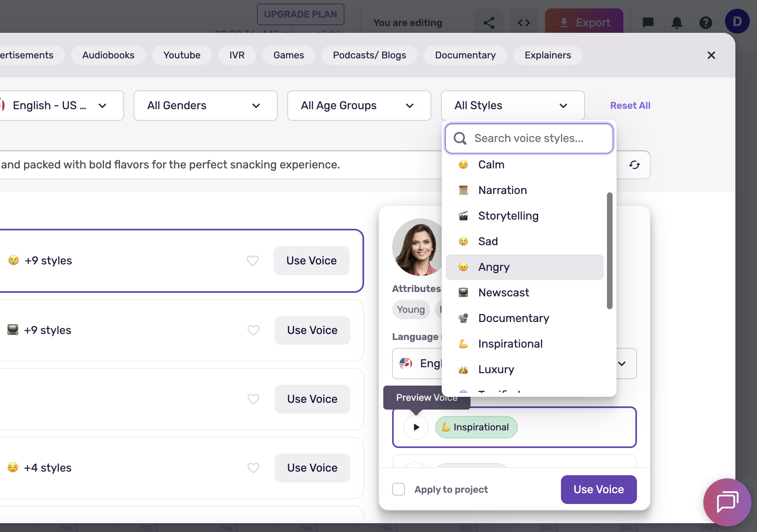Screen dimensions: 757x532
Task: Open the embed code icon
Action: click(524, 23)
